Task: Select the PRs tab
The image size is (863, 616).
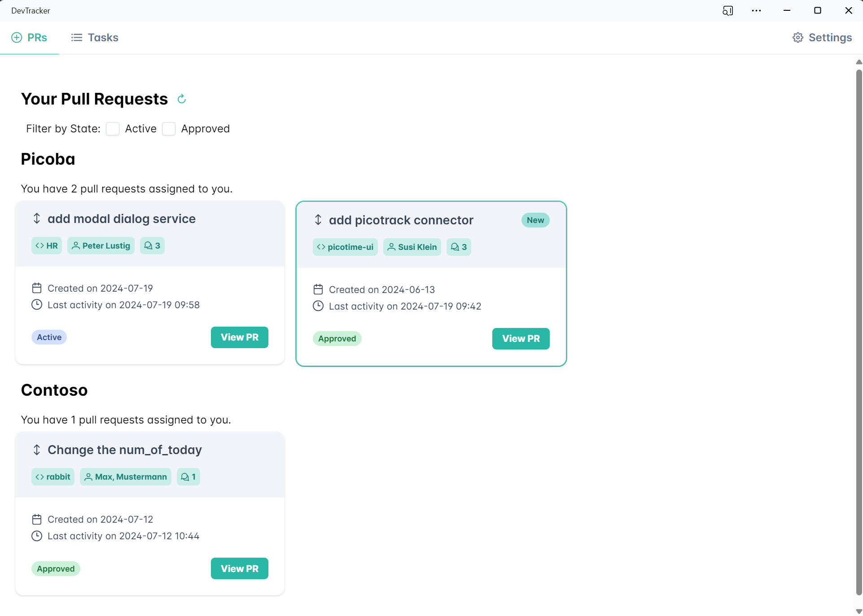Action: (x=30, y=38)
